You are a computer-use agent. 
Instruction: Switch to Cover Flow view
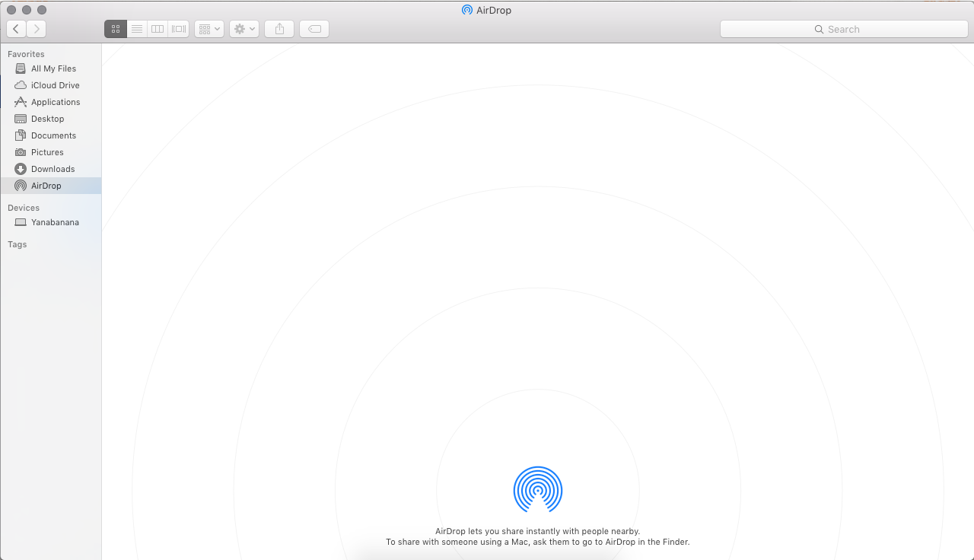179,29
